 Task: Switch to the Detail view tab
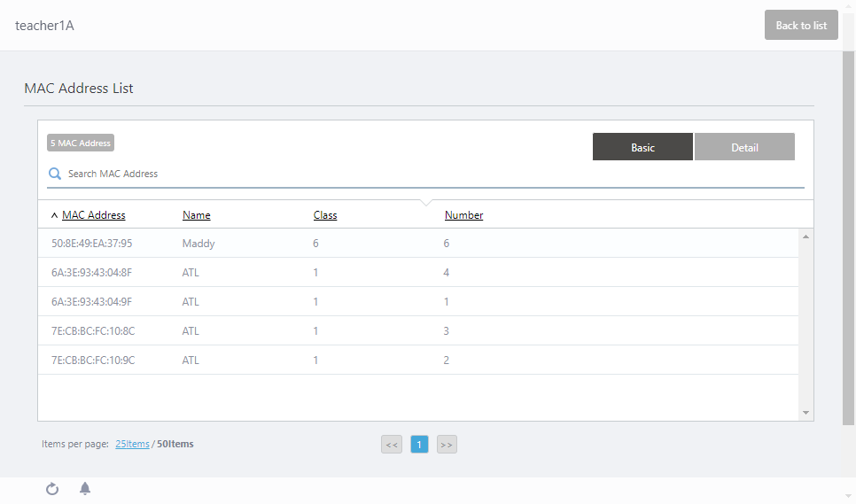click(x=744, y=147)
